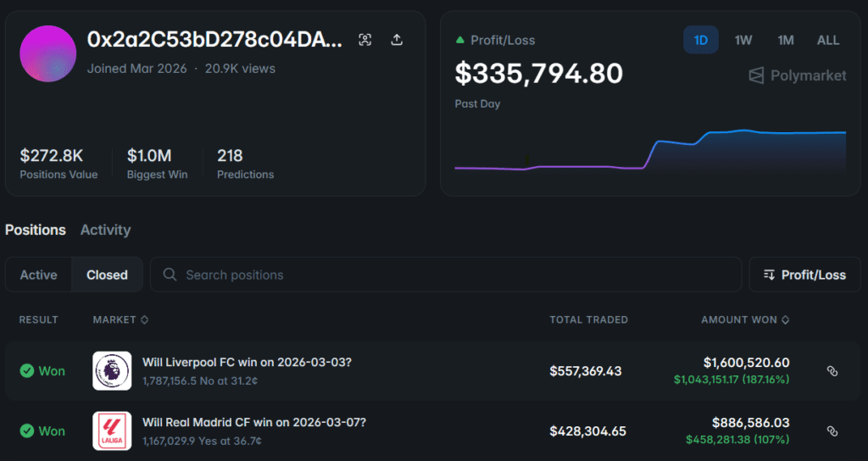The width and height of the screenshot is (868, 461).
Task: Click into the Search positions field
Action: (x=458, y=275)
